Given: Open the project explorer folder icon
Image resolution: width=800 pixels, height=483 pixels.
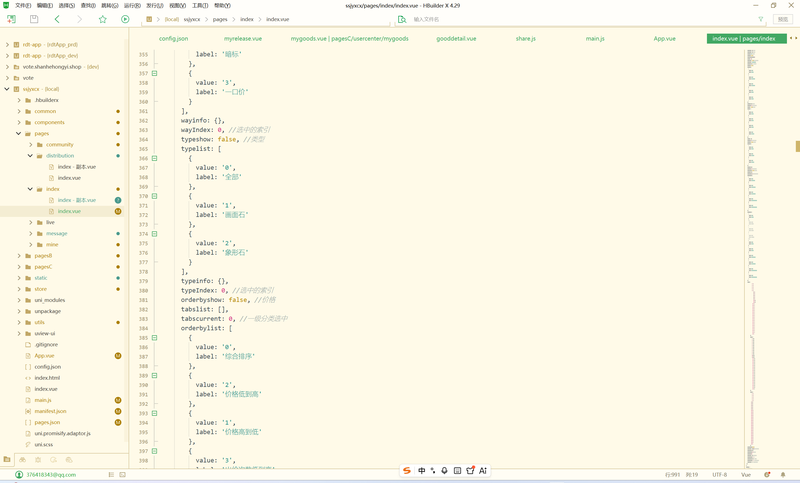Looking at the screenshot, I should pos(7,459).
